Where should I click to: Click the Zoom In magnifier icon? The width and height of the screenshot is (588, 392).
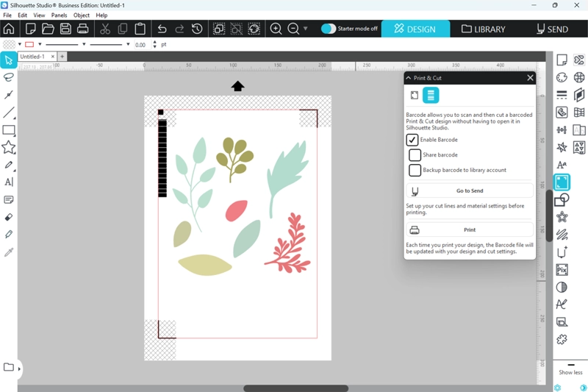pyautogui.click(x=276, y=29)
